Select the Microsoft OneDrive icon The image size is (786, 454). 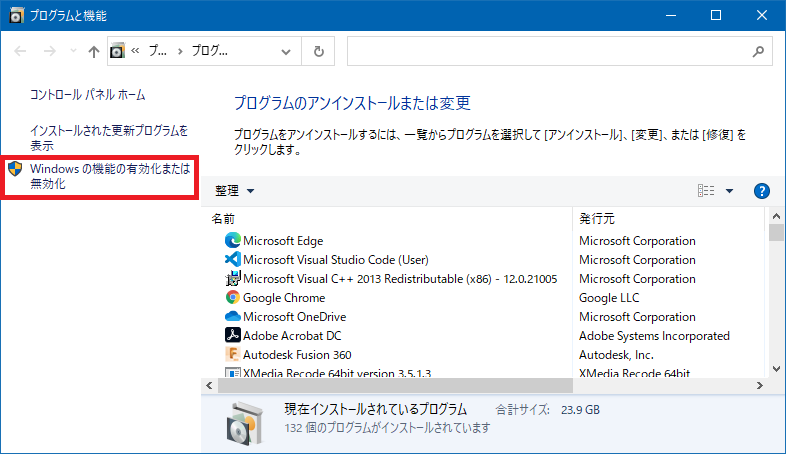click(233, 317)
